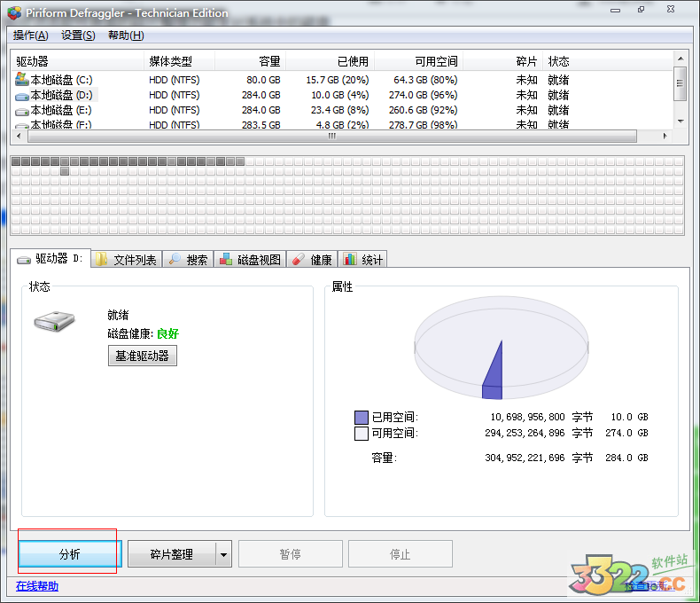The image size is (700, 603).
Task: Click the 碎片整理 button
Action: click(x=171, y=554)
